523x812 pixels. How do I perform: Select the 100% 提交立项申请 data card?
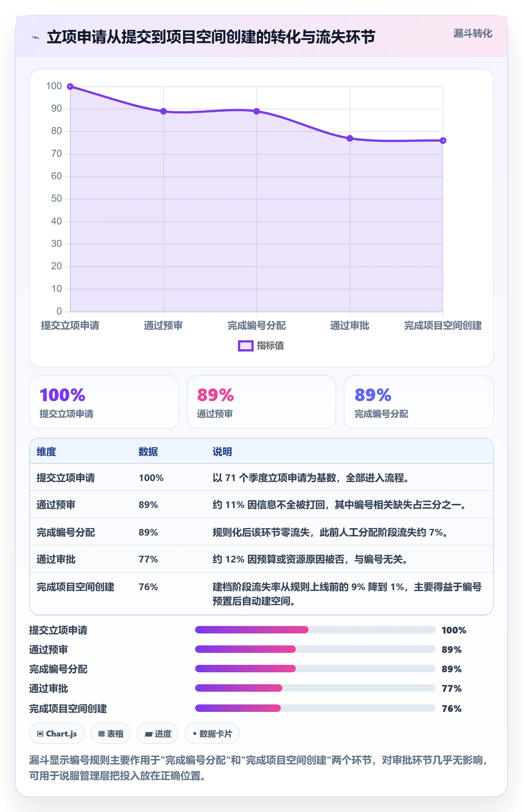coord(104,402)
